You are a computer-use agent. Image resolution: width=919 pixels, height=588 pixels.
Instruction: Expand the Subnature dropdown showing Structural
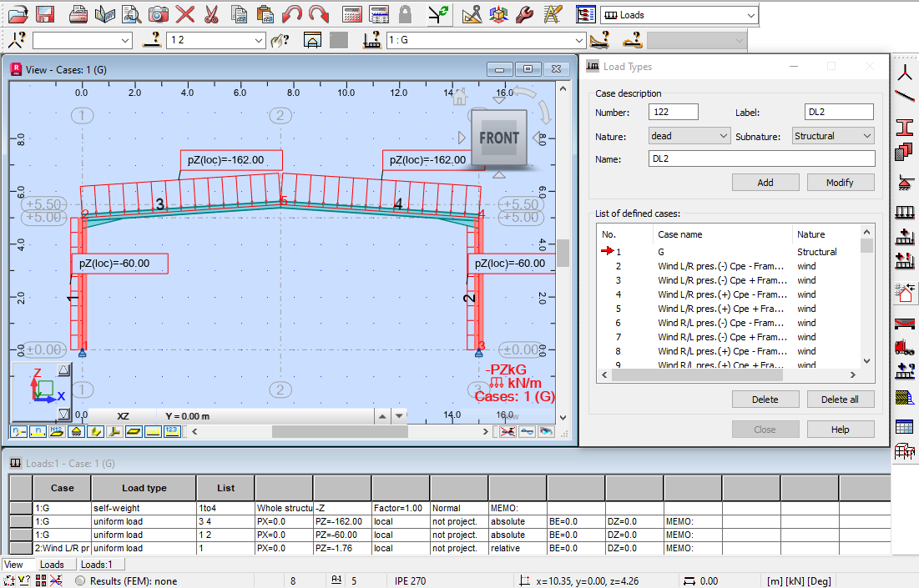pyautogui.click(x=832, y=136)
